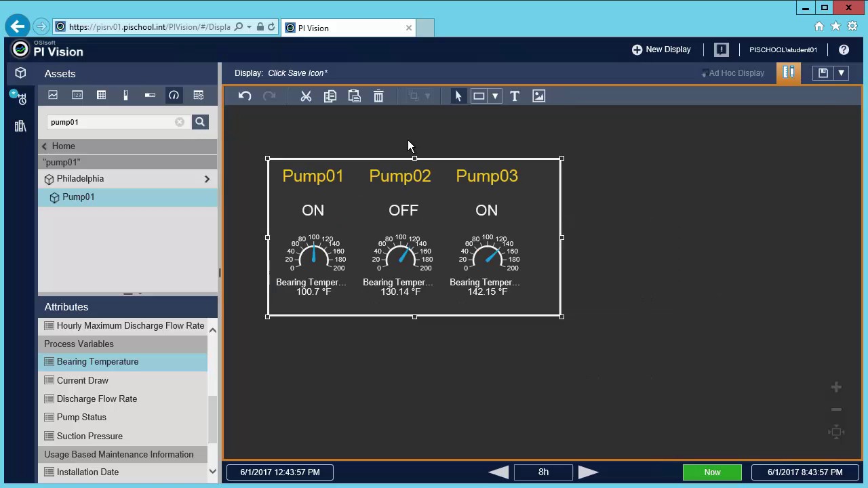Select the Horizontal Gauge symbol type
Screen dimensions: 868x488
(x=150, y=96)
